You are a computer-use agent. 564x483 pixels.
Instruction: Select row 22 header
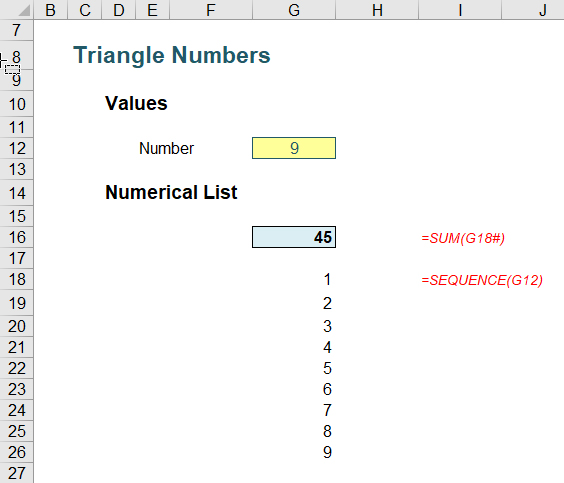point(17,368)
